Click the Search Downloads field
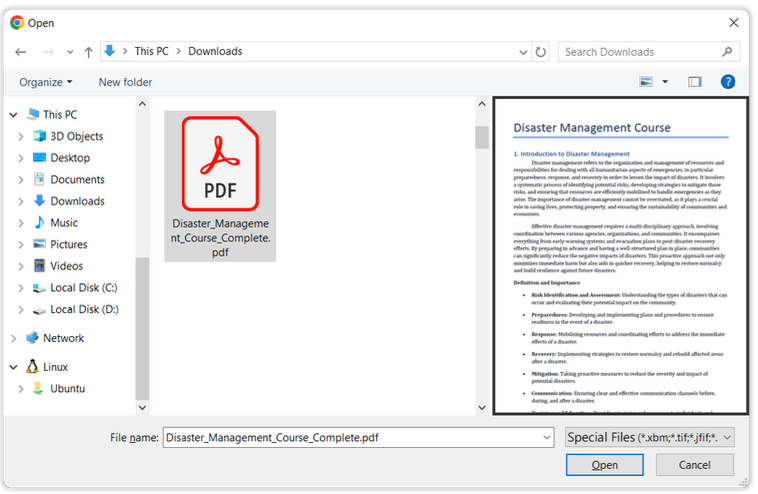The width and height of the screenshot is (758, 494). coord(640,52)
